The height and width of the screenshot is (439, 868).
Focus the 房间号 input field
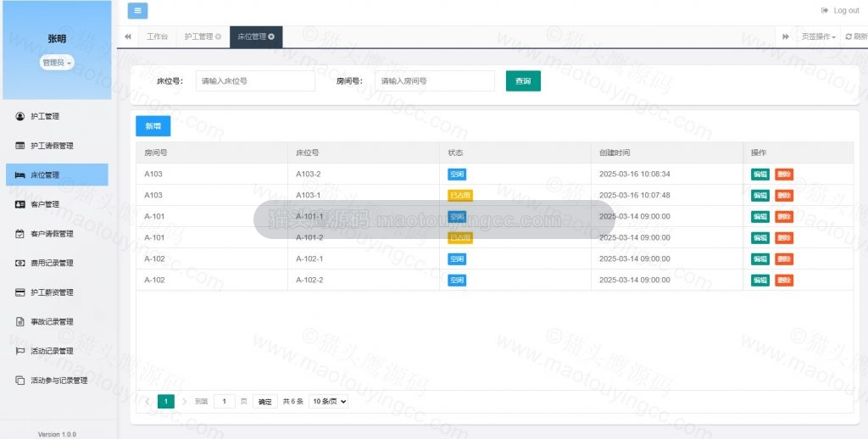coord(435,81)
